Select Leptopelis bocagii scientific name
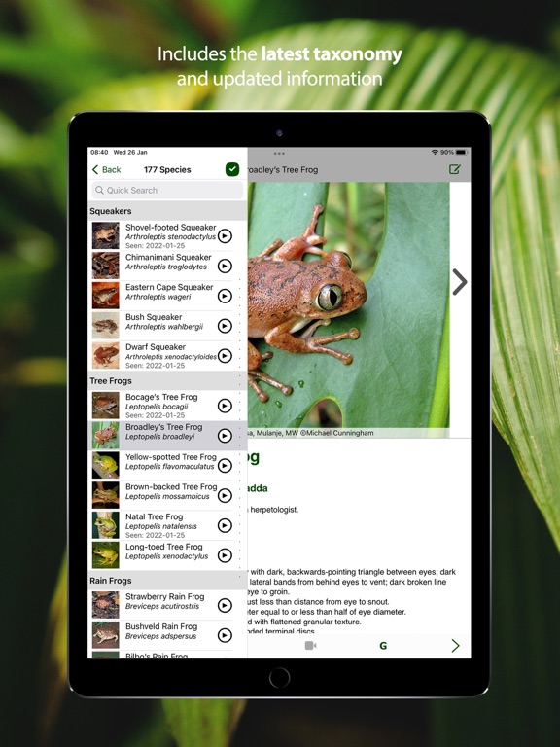 click(x=157, y=407)
